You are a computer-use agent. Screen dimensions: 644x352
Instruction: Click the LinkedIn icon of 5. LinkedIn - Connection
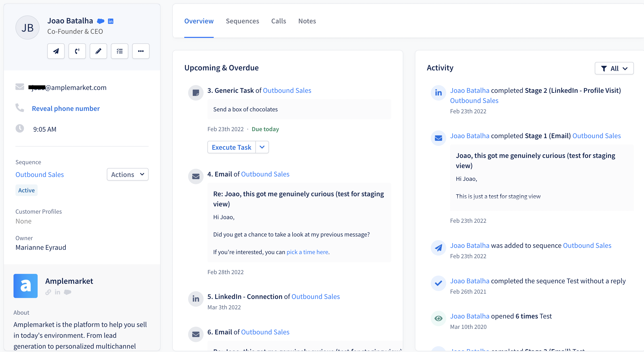click(196, 299)
